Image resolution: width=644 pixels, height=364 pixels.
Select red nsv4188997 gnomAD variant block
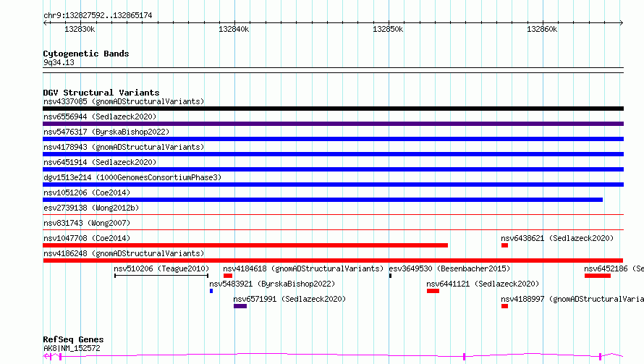505,306
